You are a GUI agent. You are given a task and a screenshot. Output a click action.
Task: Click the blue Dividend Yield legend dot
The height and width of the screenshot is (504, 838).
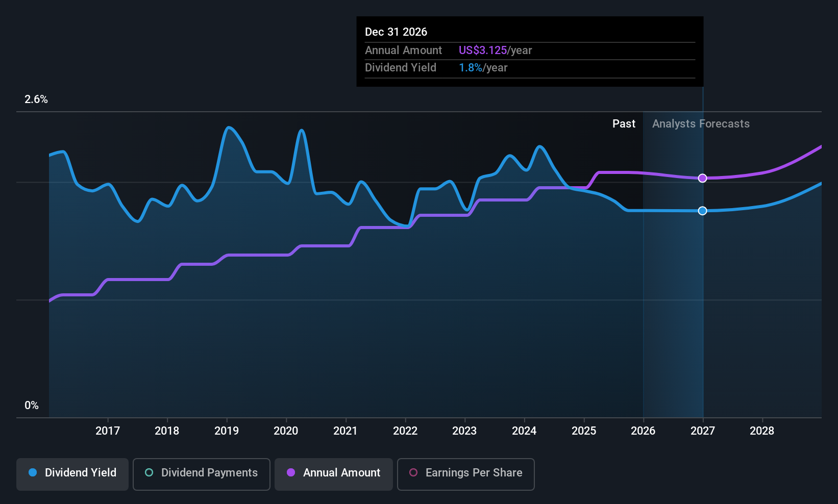click(x=33, y=472)
